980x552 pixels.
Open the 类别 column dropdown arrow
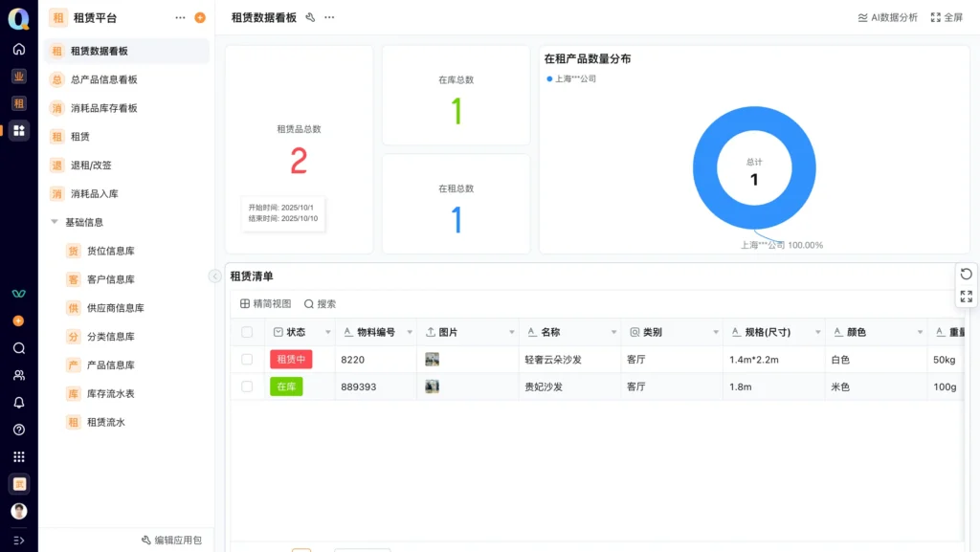click(714, 333)
